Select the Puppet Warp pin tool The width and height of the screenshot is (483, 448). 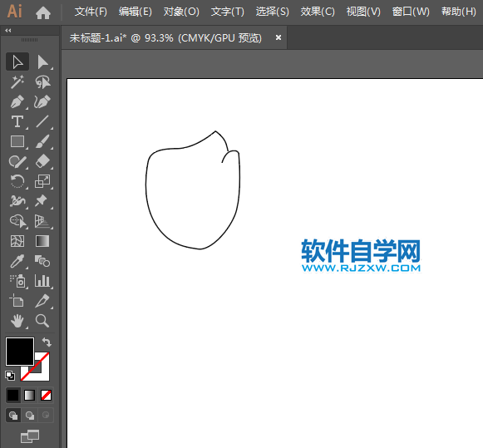click(x=42, y=201)
